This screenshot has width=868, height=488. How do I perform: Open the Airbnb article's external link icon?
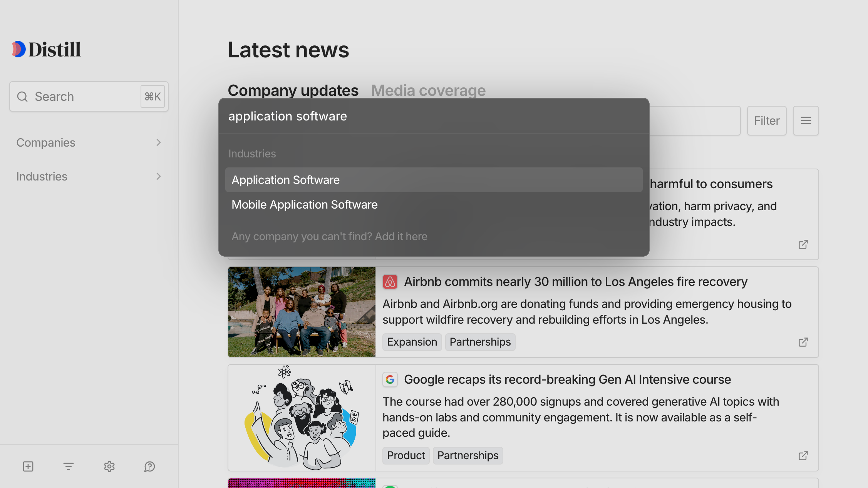(803, 342)
